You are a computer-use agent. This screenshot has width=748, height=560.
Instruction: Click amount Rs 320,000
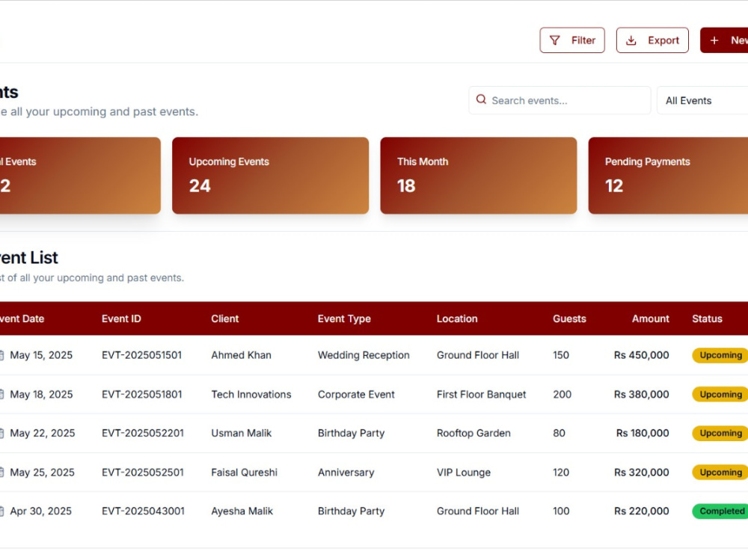point(641,473)
